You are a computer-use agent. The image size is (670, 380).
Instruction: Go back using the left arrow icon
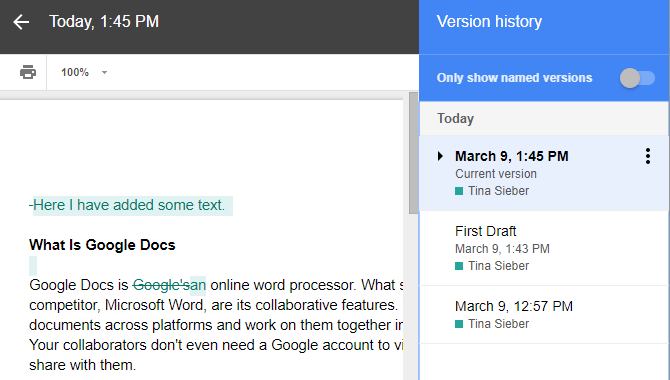21,22
